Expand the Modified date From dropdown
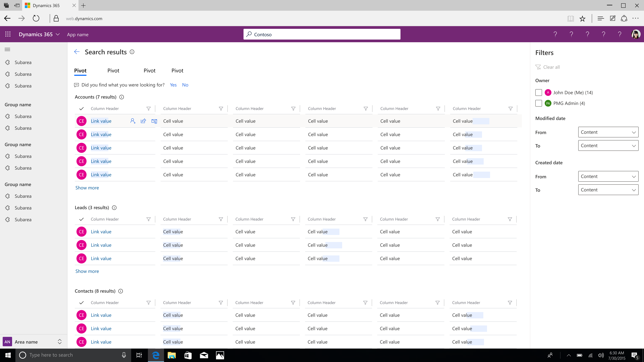Screen dimensions: 644x362 coord(608,132)
